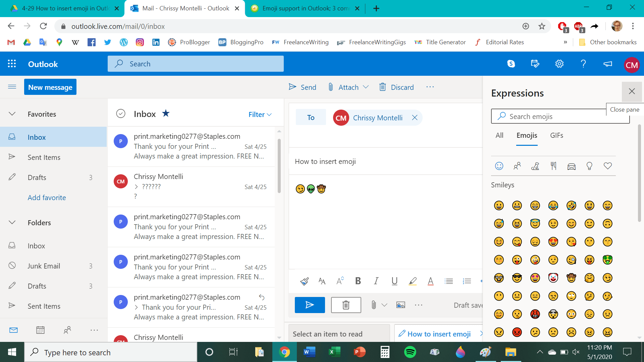Select the Travel car emoji category

(x=572, y=166)
